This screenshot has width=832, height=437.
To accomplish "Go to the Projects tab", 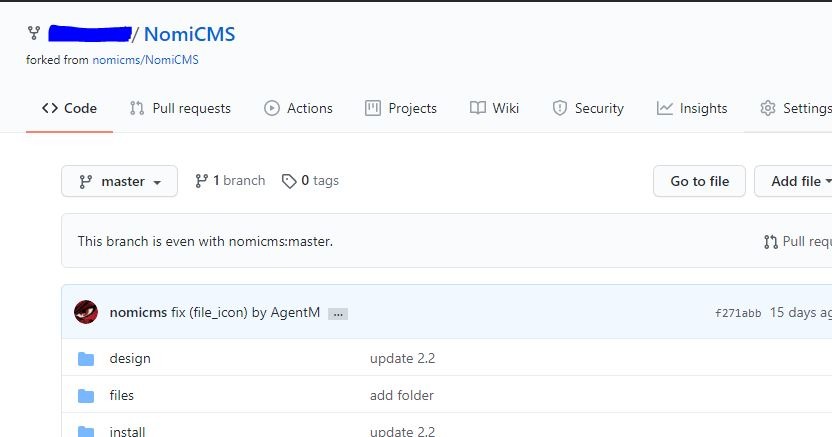I will click(x=401, y=108).
